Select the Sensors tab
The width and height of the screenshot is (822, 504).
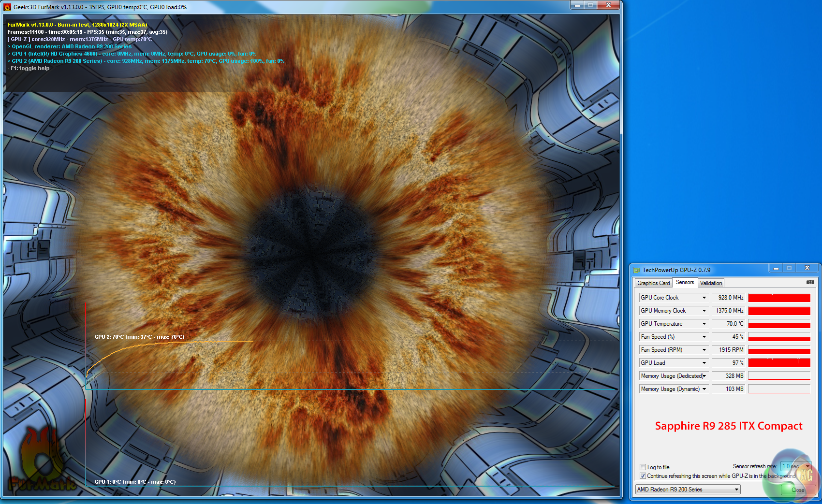(x=685, y=282)
